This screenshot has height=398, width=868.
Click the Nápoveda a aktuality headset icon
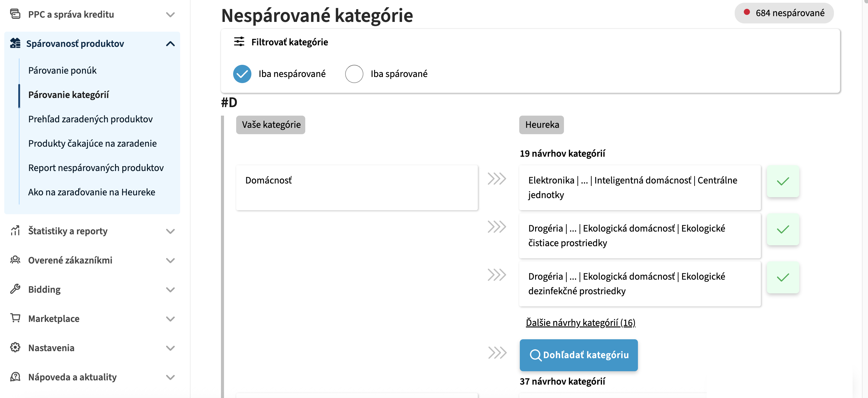15,376
